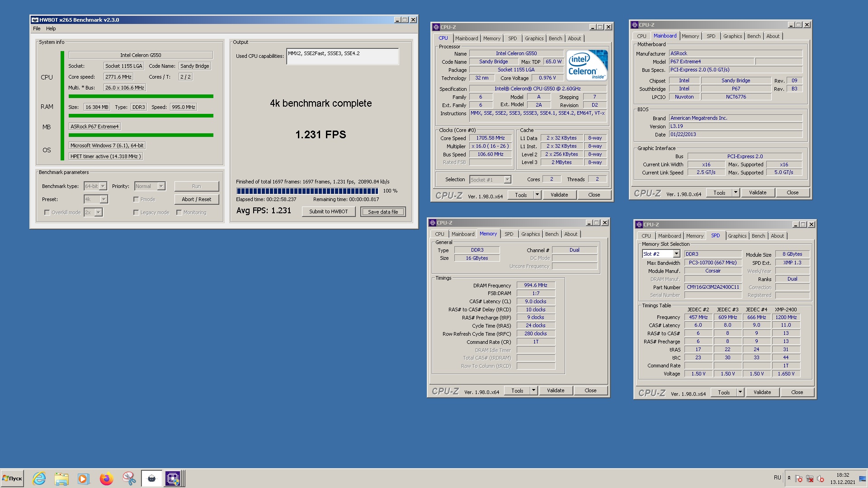Image resolution: width=868 pixels, height=488 pixels.
Task: Select Memory tab in CPU-Z Mainboard window
Action: (x=690, y=36)
